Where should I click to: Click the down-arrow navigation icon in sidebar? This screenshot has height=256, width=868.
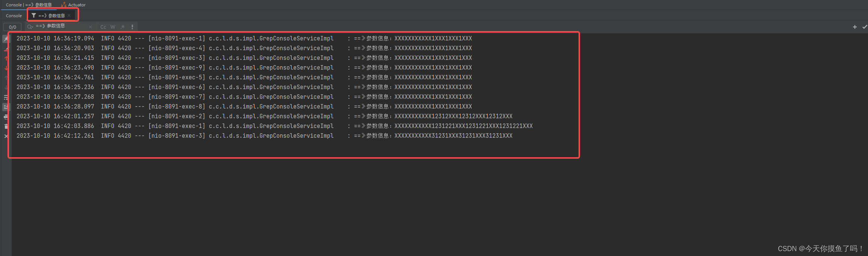point(6,68)
